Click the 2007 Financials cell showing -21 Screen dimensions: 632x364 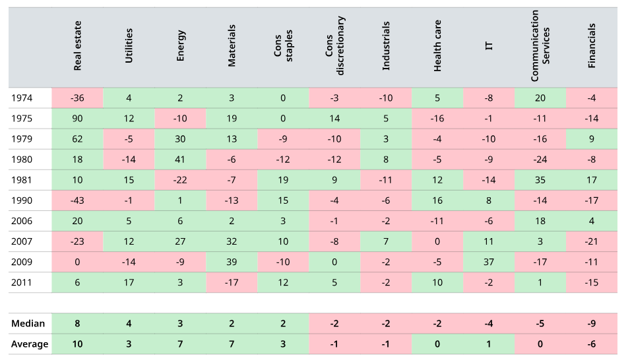click(x=592, y=242)
